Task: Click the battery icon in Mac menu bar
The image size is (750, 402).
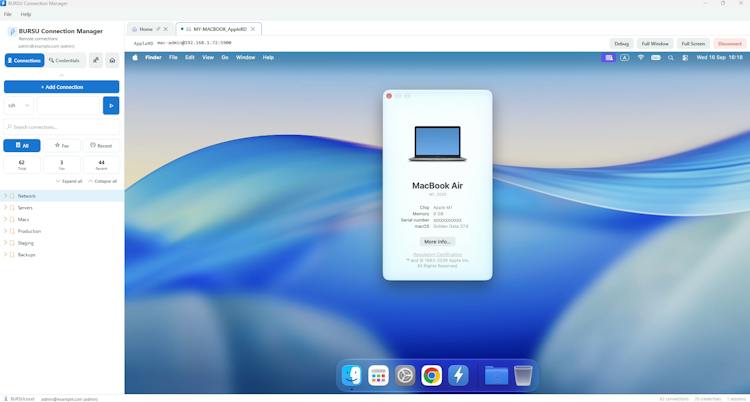Action: pyautogui.click(x=656, y=57)
